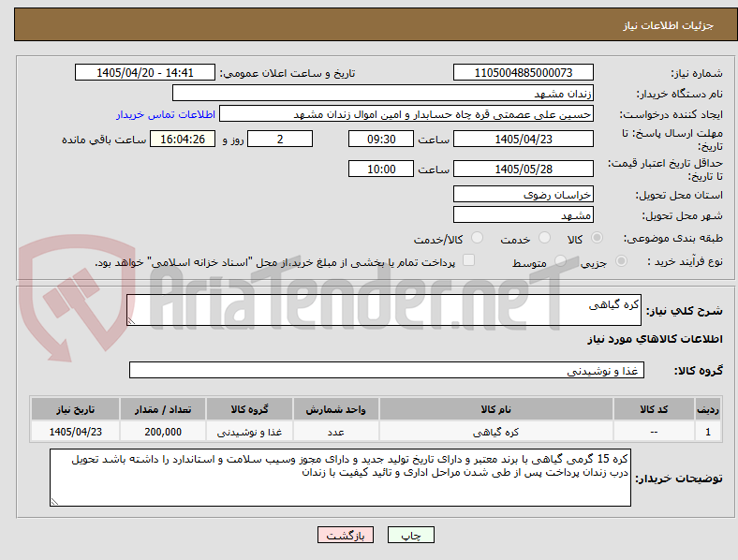
Task: Click the چاپ (print) button
Action: 411,535
